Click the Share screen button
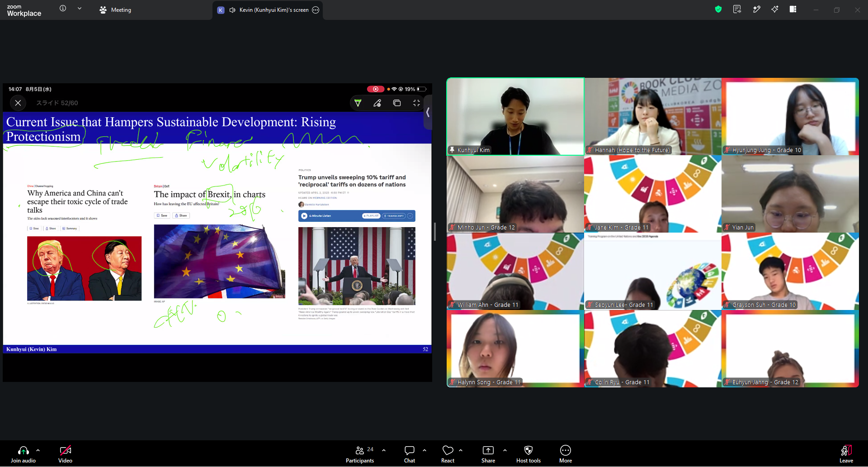 pyautogui.click(x=488, y=454)
